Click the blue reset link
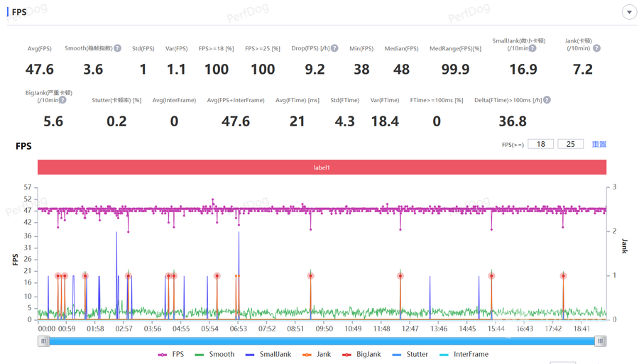The image size is (639, 364). 599,144
